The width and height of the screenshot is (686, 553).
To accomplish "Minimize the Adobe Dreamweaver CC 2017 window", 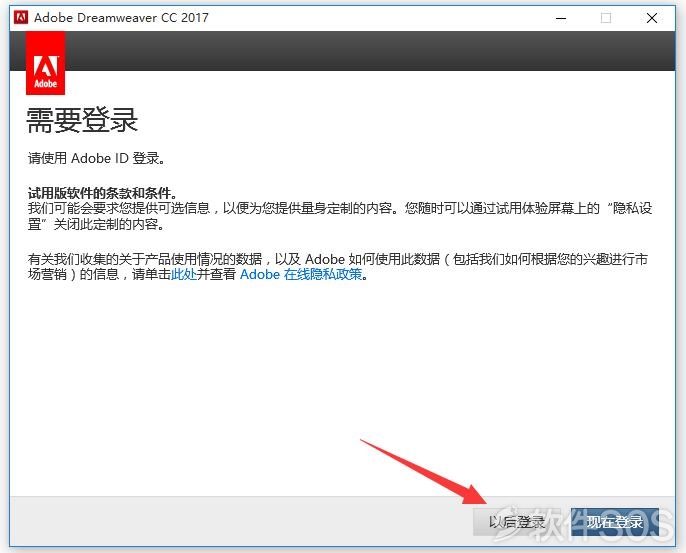I will (561, 18).
